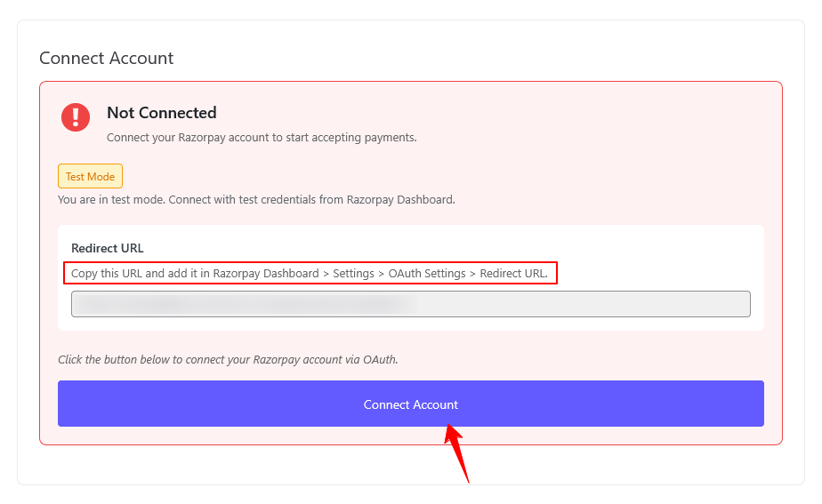The height and width of the screenshot is (504, 822).
Task: Click the italic 'Click the button below' hint
Action: [228, 360]
